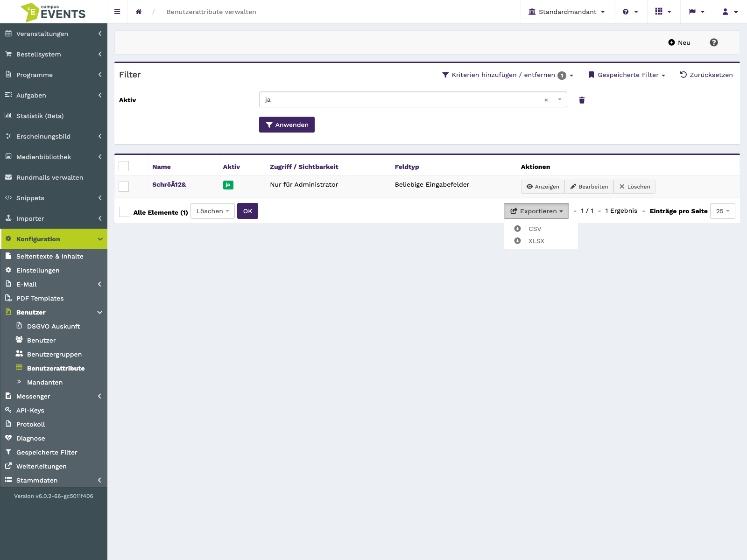Tick the select-all checkbox in table header
This screenshot has height=560, width=747.
tap(124, 166)
